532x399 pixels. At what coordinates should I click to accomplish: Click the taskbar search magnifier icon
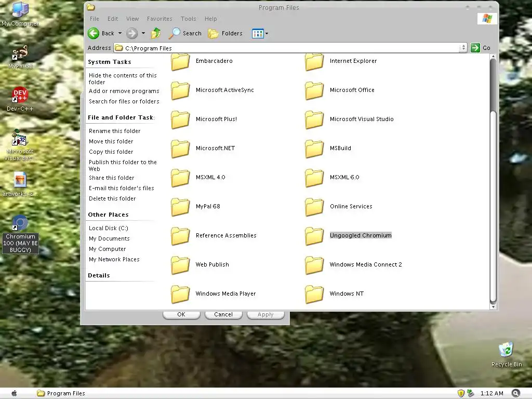(516, 393)
